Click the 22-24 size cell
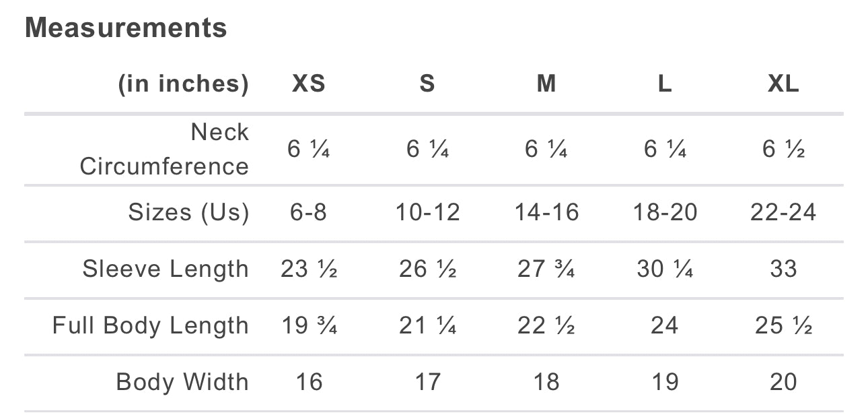 click(x=783, y=212)
